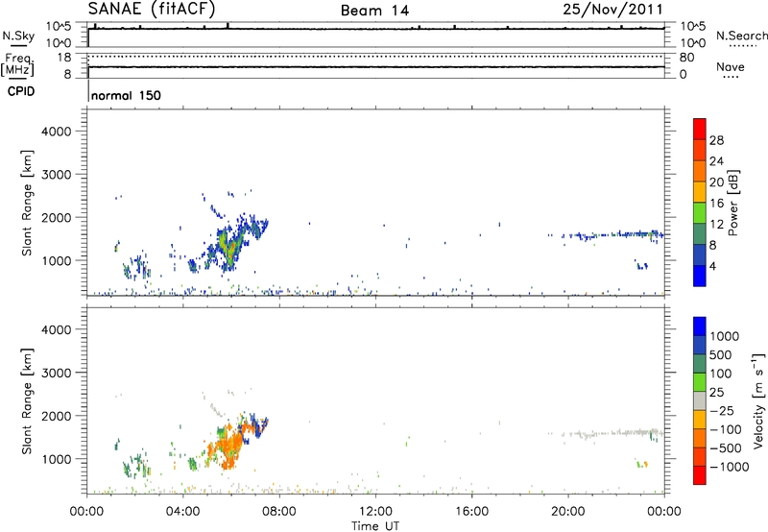Click the '80' Nave tick label
The height and width of the screenshot is (532, 768).
pyautogui.click(x=687, y=58)
